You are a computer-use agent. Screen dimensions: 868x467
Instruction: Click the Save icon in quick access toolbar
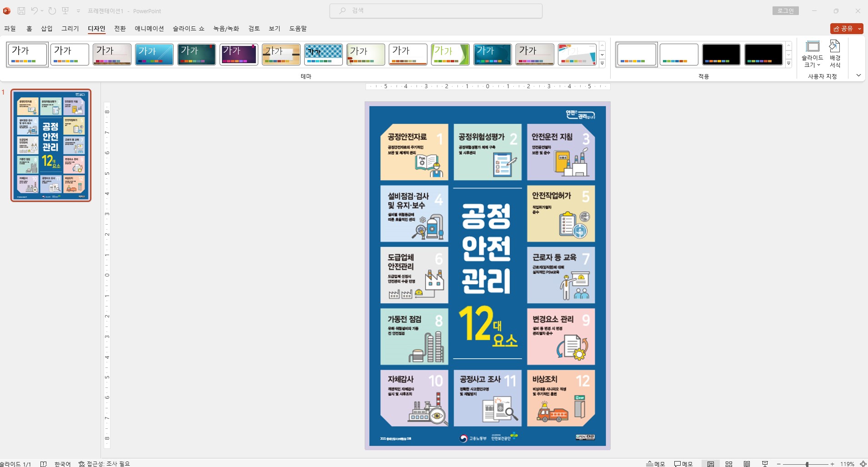pos(21,10)
